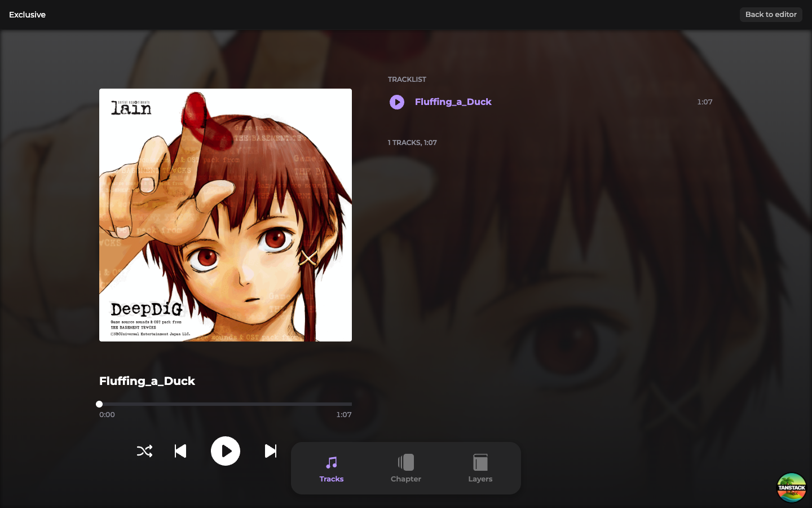
Task: Click the now-playing title Fluffing_a_Duck below cover
Action: coord(147,381)
